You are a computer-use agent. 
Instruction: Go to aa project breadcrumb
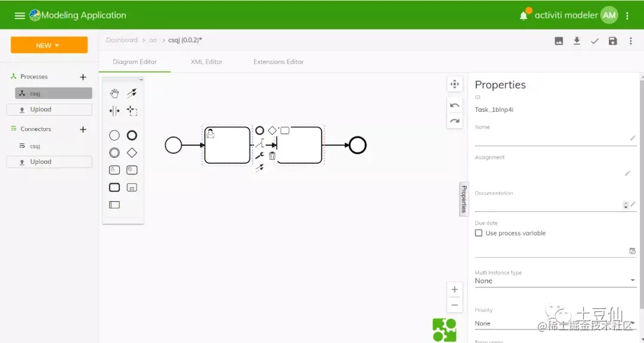click(x=153, y=40)
